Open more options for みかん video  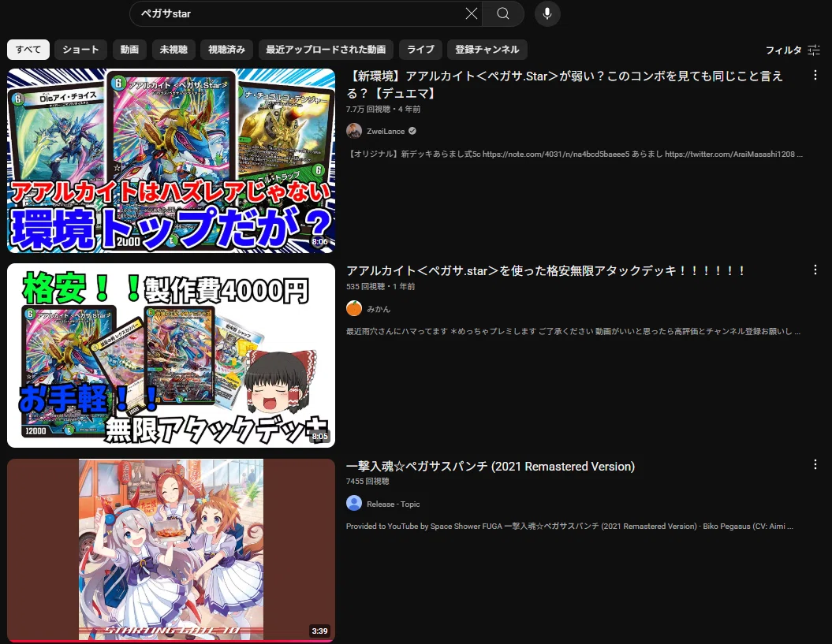(815, 270)
